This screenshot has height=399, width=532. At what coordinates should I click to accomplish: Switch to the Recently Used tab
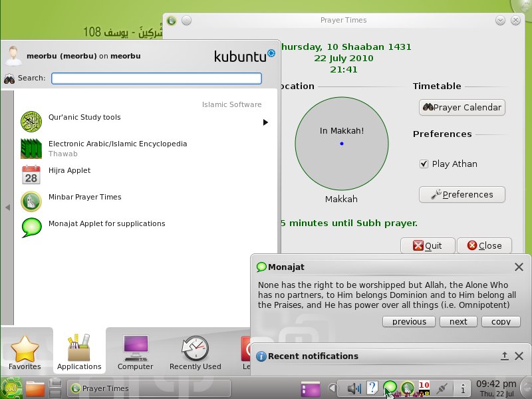point(195,351)
